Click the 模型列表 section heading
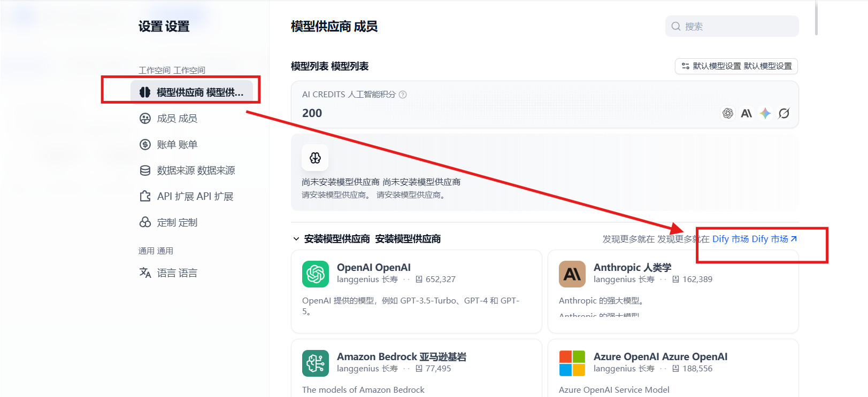The image size is (868, 397). coord(329,66)
